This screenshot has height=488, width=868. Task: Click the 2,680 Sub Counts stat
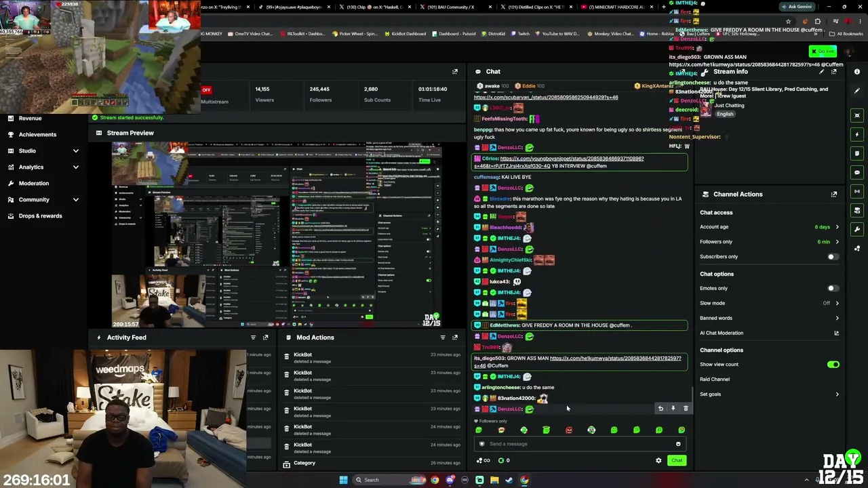[377, 95]
